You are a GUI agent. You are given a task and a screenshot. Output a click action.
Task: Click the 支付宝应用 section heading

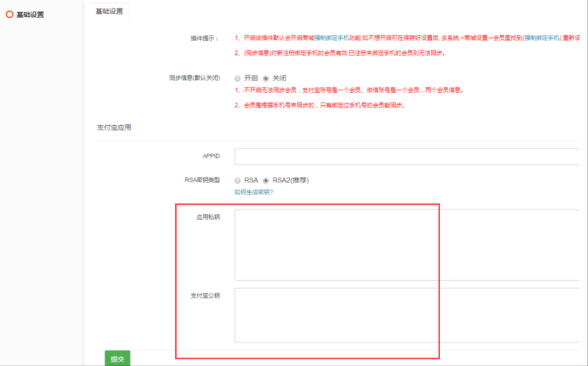[x=114, y=127]
